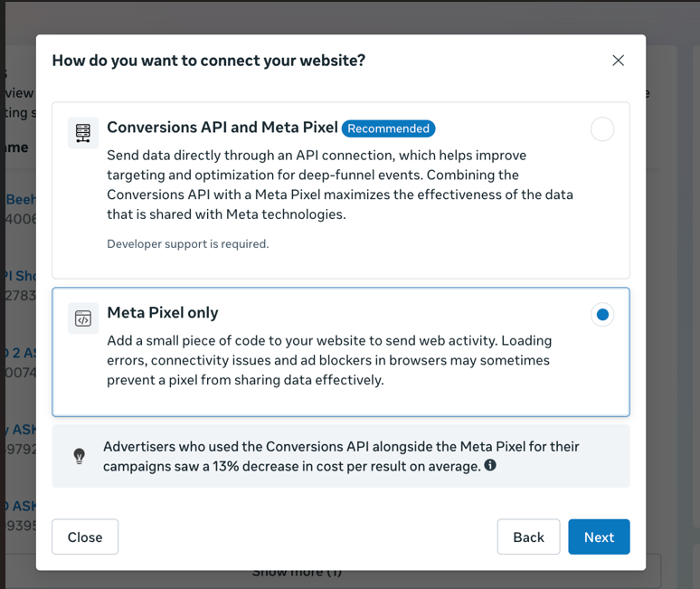Click the lightbulb tip icon
The image size is (700, 589).
tap(80, 457)
